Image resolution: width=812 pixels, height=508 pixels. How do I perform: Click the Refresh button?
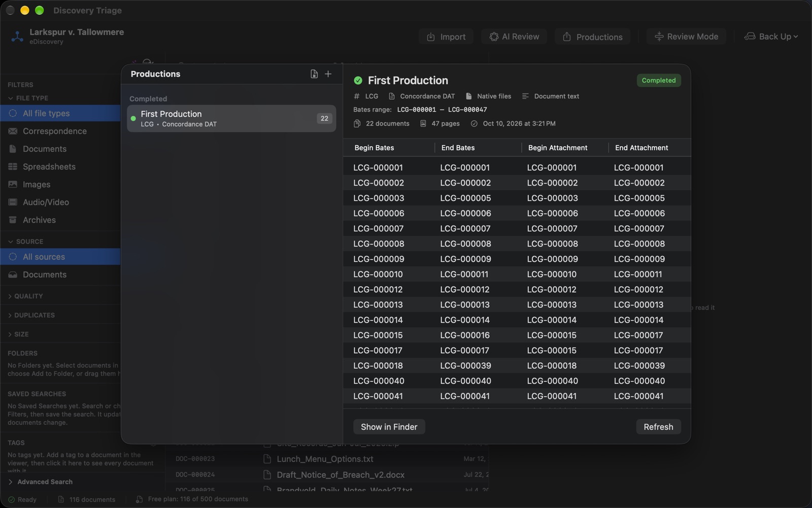click(658, 427)
